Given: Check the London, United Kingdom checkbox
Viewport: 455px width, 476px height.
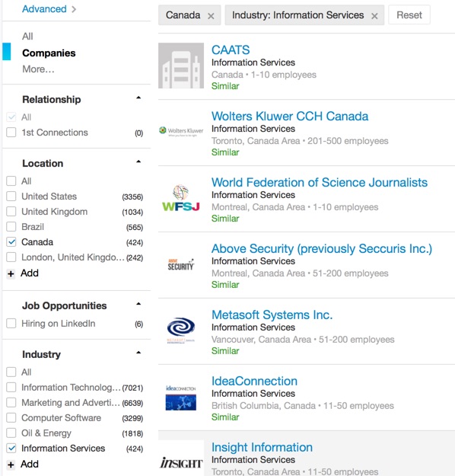Looking at the screenshot, I should tap(11, 257).
